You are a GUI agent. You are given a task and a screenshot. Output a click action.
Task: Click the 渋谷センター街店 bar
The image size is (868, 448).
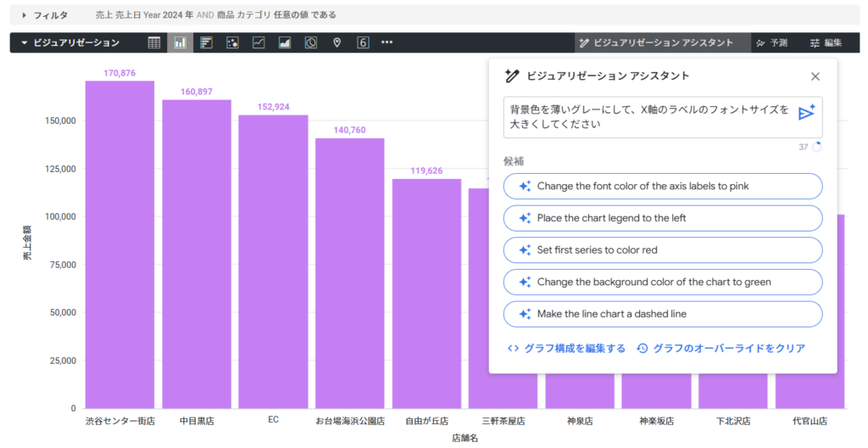120,244
